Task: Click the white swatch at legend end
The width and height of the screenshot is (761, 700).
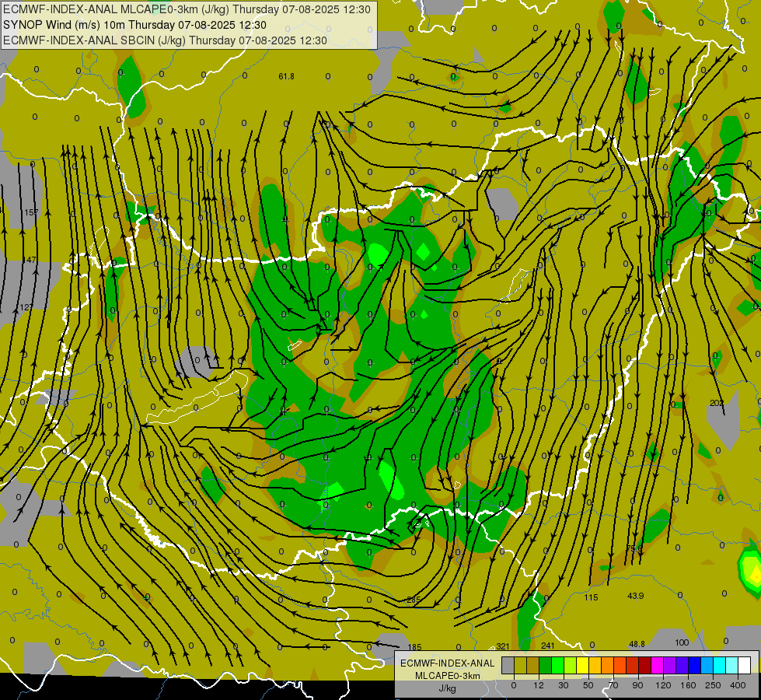Action: tap(745, 665)
